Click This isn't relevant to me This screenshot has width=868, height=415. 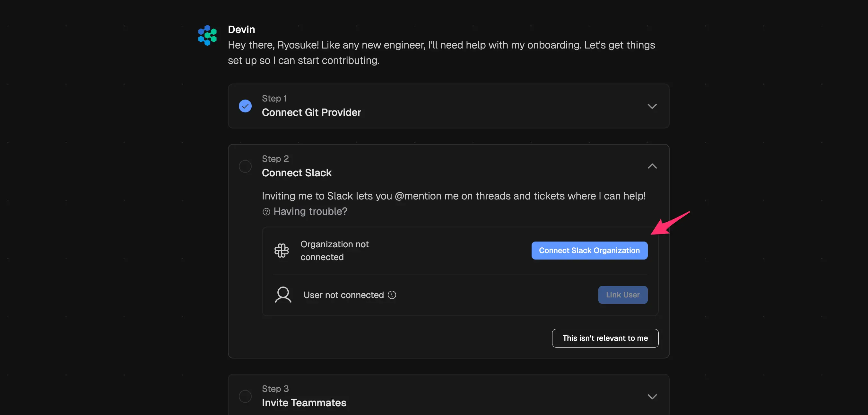(605, 338)
